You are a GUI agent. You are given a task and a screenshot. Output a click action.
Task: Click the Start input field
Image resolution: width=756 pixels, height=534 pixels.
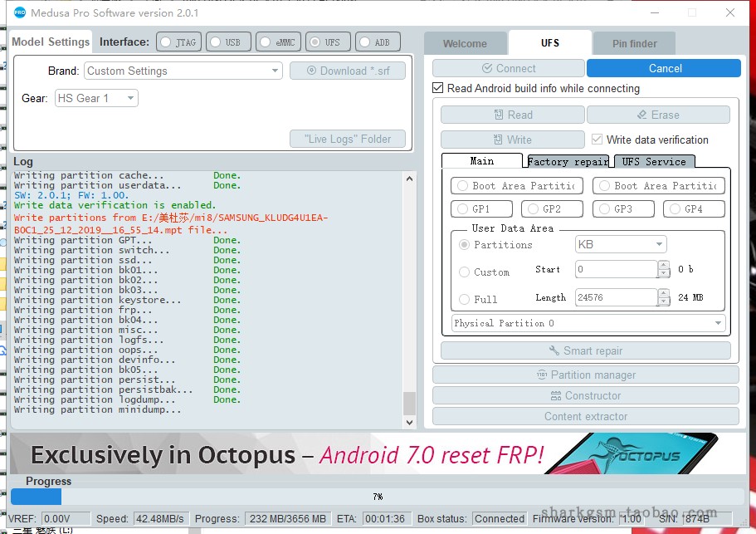click(x=617, y=269)
